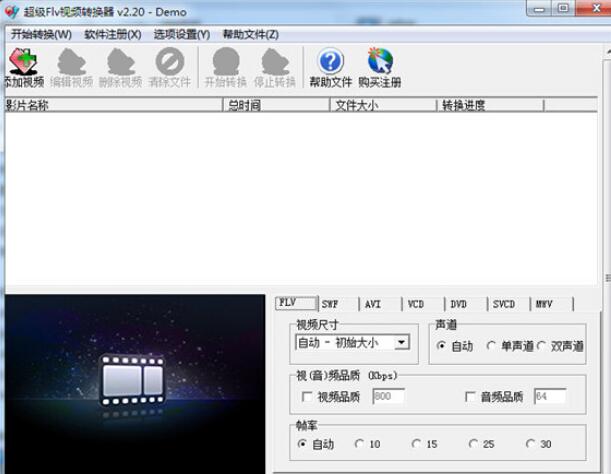Viewport: 611px width, 474px height.
Task: Switch to the SVCD format tab
Action: (x=503, y=304)
